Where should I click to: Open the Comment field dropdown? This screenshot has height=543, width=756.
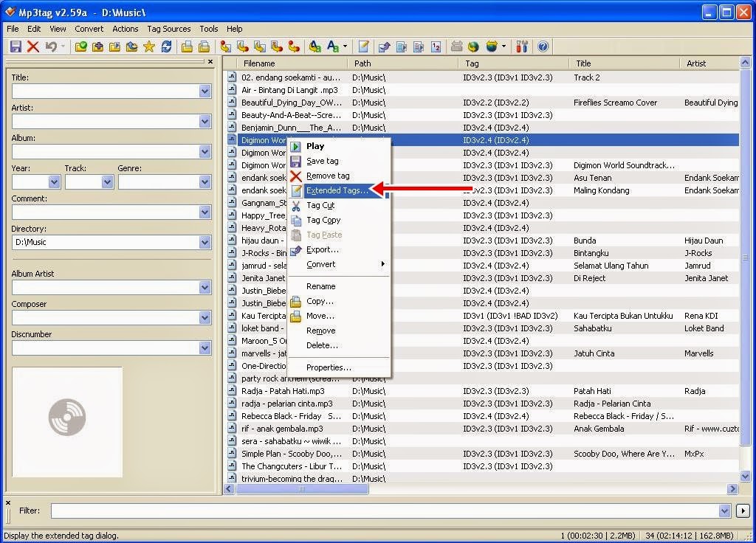tap(205, 212)
